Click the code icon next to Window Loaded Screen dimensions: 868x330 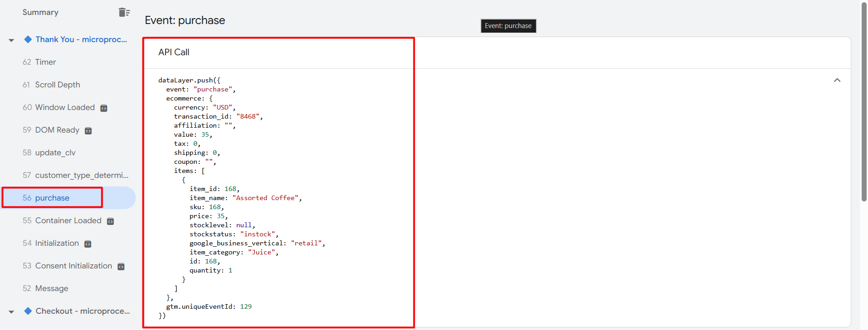(104, 108)
